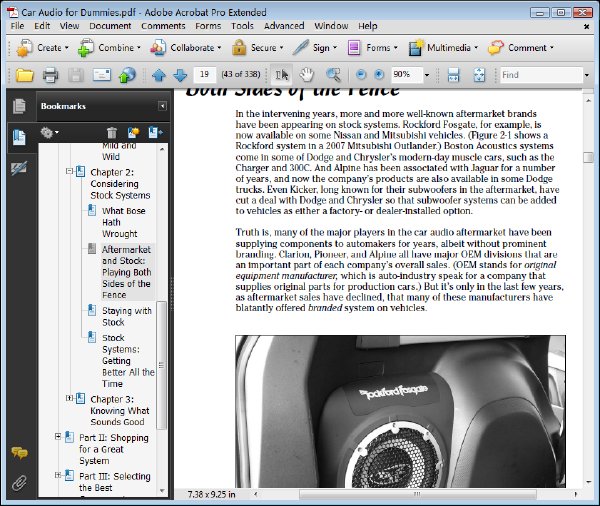The image size is (600, 506).
Task: Open the View menu
Action: [x=69, y=26]
